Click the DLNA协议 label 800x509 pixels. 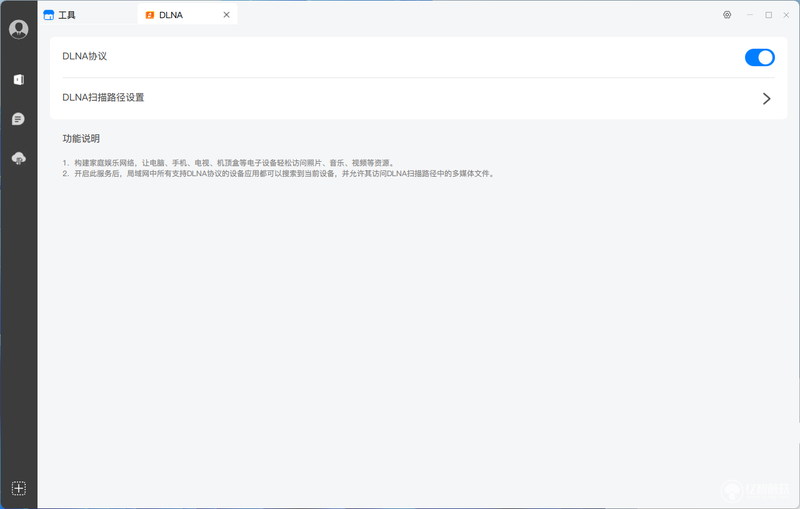click(x=85, y=56)
